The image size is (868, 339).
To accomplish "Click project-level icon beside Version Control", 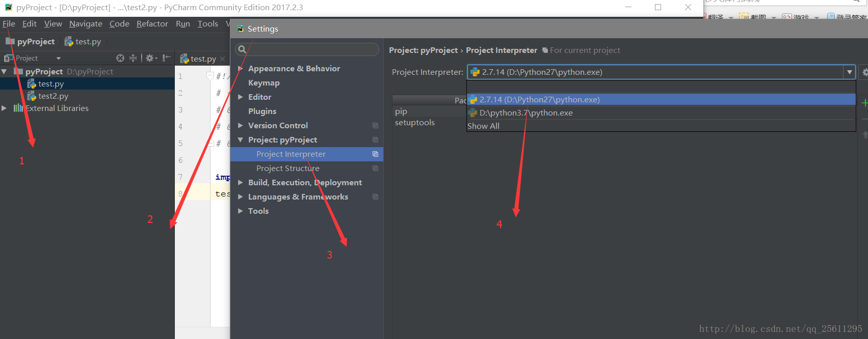I will 375,126.
